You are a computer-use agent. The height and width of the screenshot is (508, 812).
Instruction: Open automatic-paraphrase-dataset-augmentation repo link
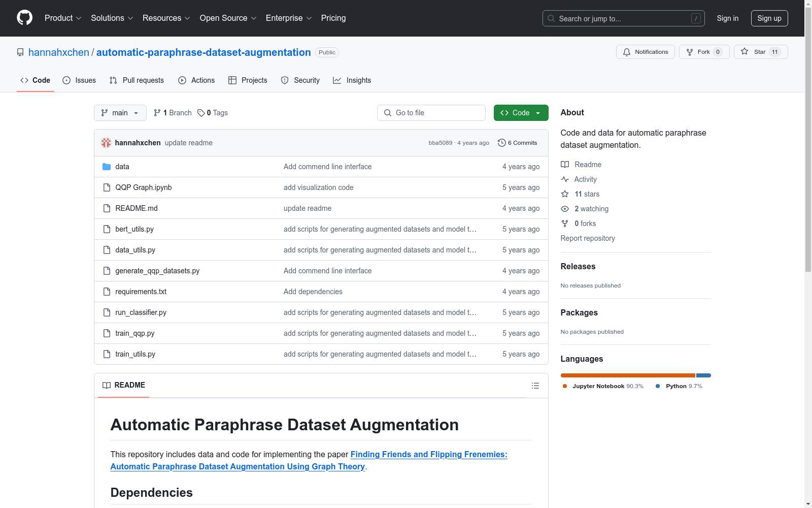(204, 52)
